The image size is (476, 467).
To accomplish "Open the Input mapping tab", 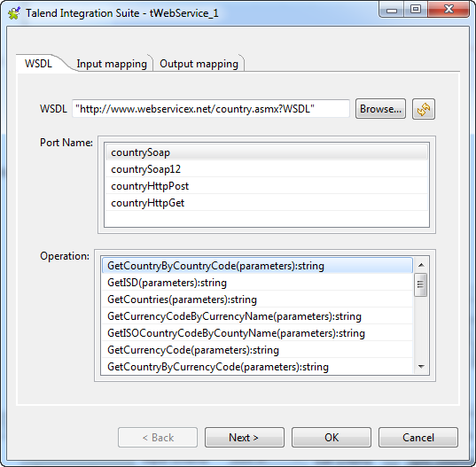I will coord(112,64).
